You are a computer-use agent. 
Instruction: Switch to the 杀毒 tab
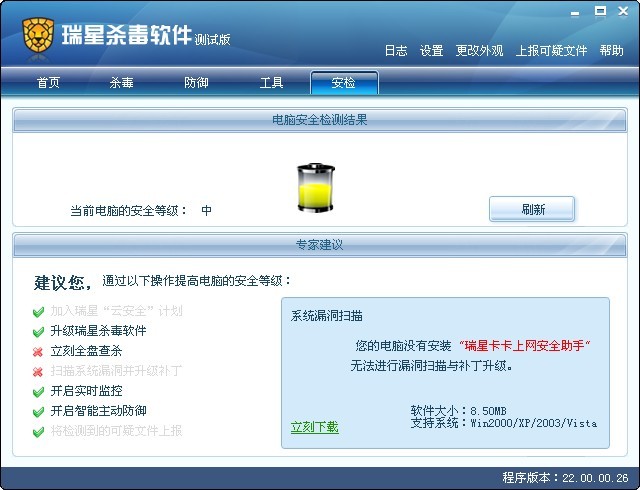[121, 83]
